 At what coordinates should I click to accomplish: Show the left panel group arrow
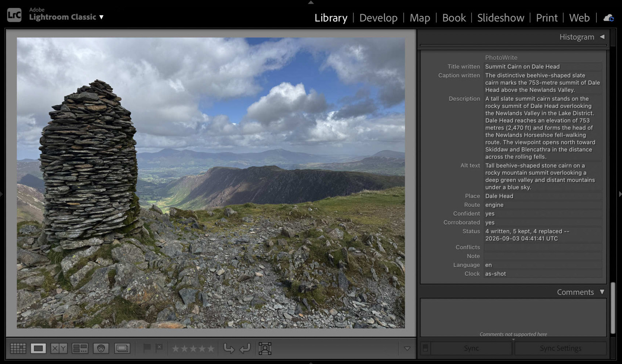pyautogui.click(x=1, y=194)
